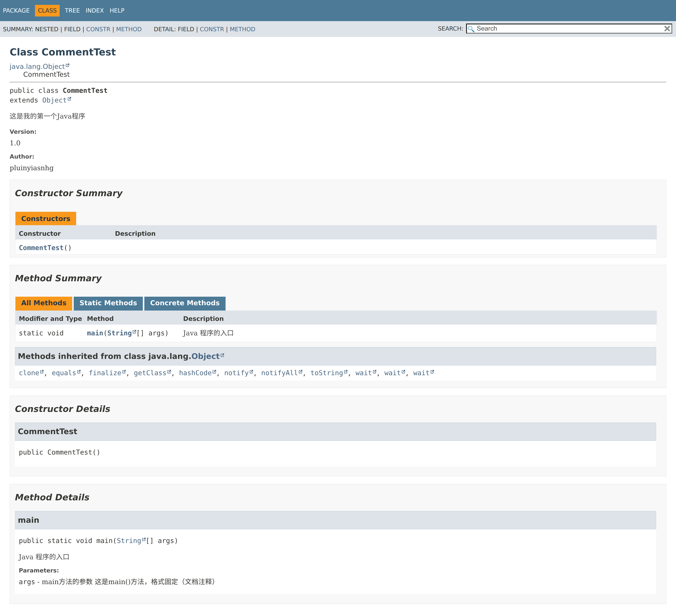Focus the Search input field
This screenshot has width=676, height=616.
(567, 29)
